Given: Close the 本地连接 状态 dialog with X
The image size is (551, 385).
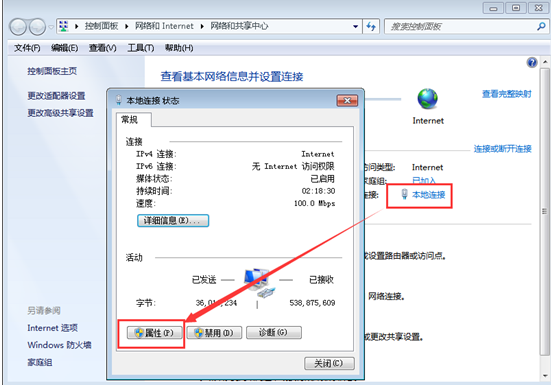Looking at the screenshot, I should pos(347,101).
